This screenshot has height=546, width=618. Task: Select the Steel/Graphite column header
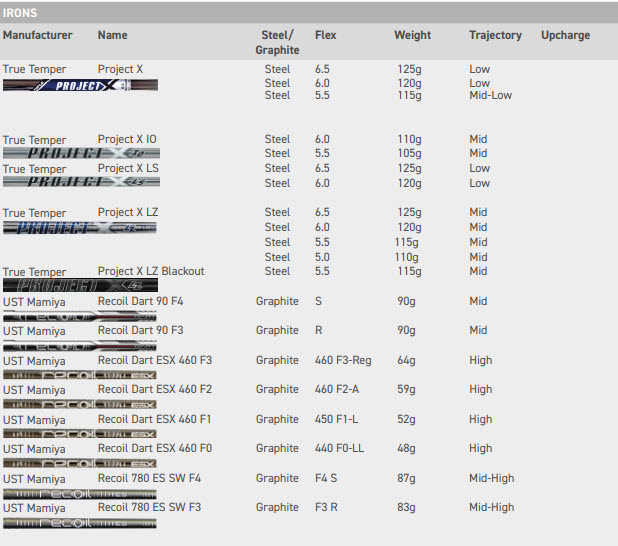click(x=277, y=42)
